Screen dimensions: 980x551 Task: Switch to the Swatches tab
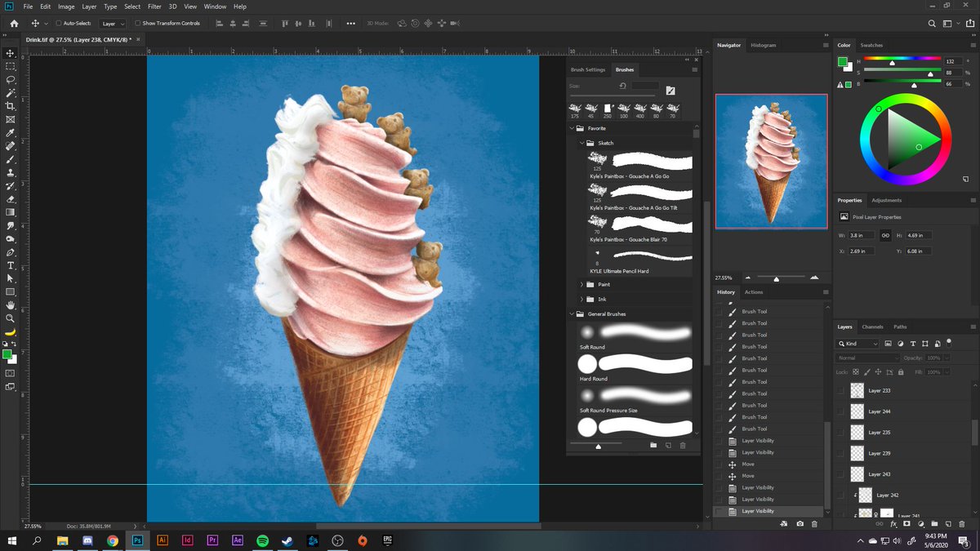click(871, 45)
